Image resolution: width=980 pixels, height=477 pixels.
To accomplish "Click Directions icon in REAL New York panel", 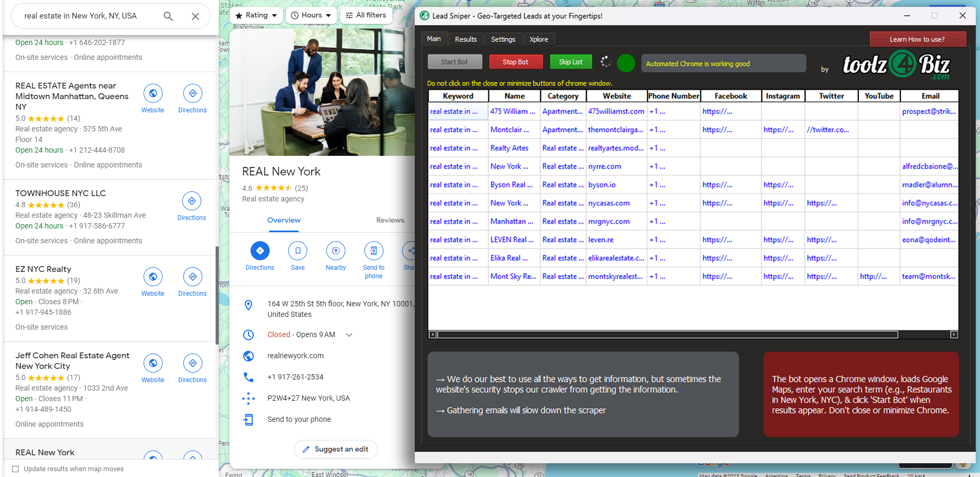I will (260, 251).
